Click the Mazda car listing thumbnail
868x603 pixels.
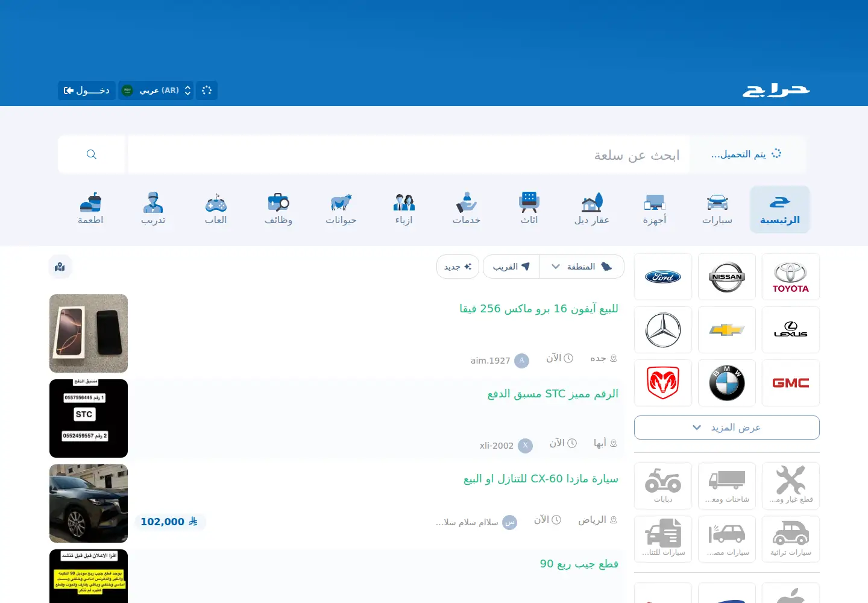[89, 504]
